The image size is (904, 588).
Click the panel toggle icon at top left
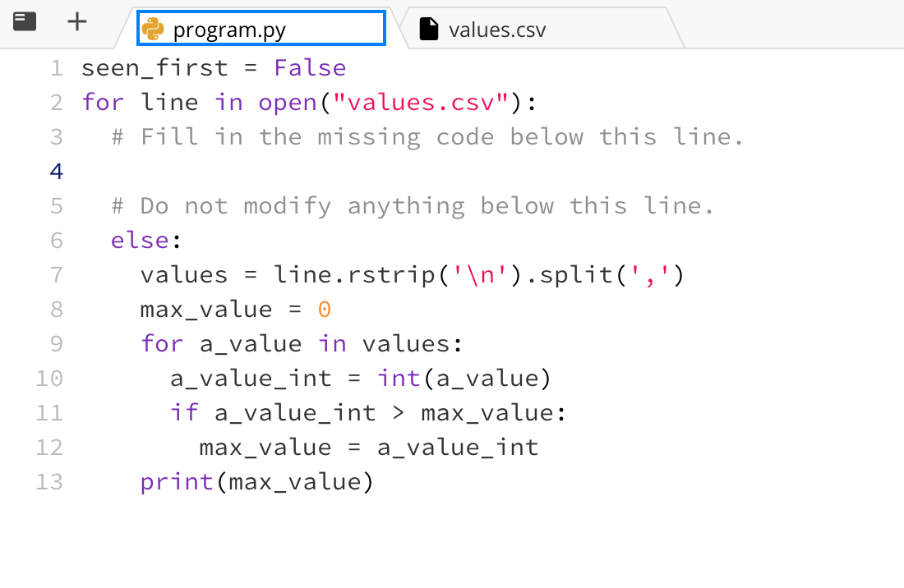[x=25, y=21]
